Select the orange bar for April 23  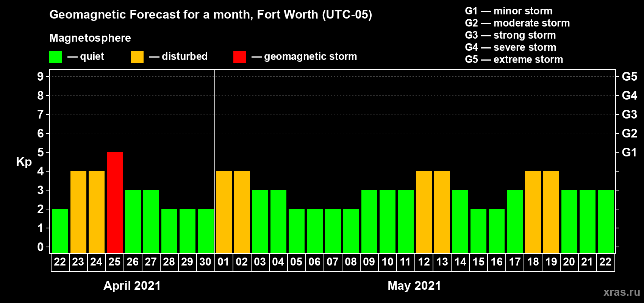(78, 212)
